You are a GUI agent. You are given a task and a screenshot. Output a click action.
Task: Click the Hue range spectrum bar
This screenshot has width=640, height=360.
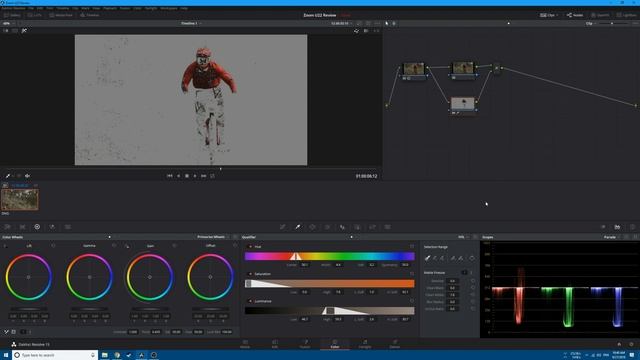[329, 256]
